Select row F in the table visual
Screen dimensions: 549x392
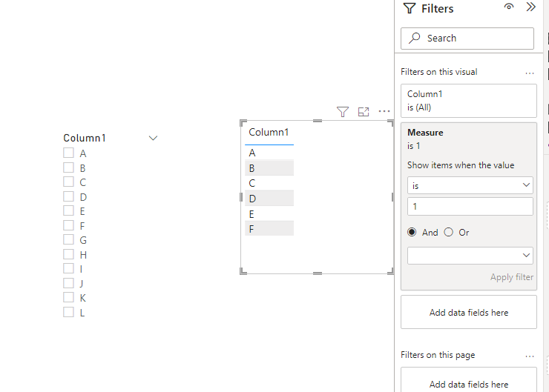pyautogui.click(x=269, y=229)
